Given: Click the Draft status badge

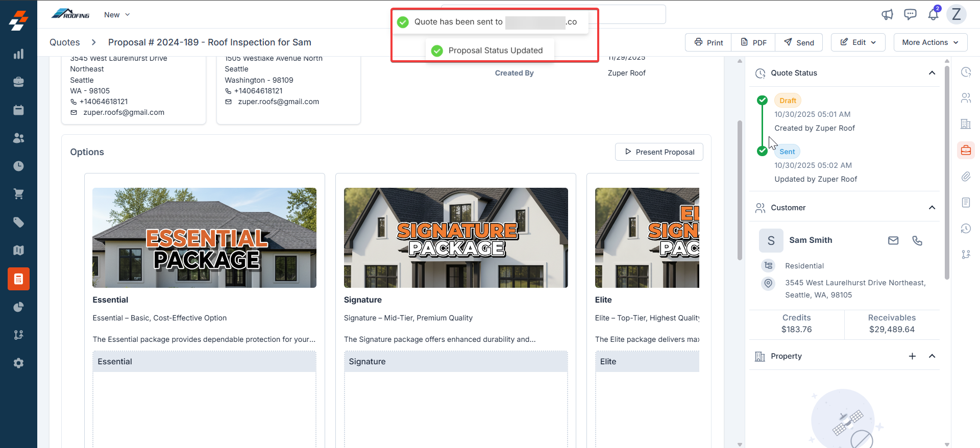Looking at the screenshot, I should [788, 101].
